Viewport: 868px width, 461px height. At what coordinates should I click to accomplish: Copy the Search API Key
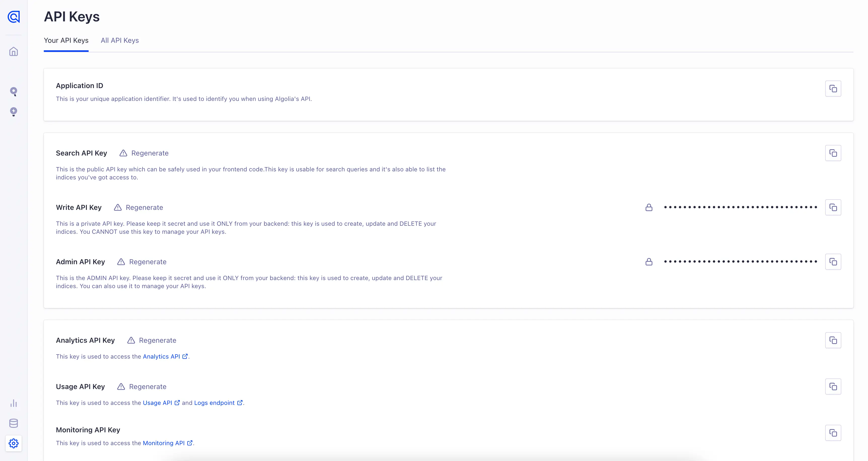point(833,153)
